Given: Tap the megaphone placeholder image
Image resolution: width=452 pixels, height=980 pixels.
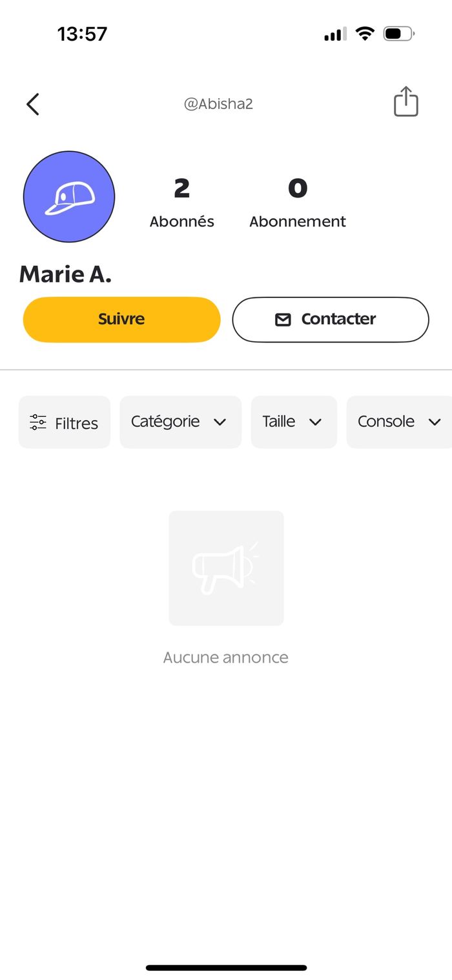Looking at the screenshot, I should click(226, 568).
